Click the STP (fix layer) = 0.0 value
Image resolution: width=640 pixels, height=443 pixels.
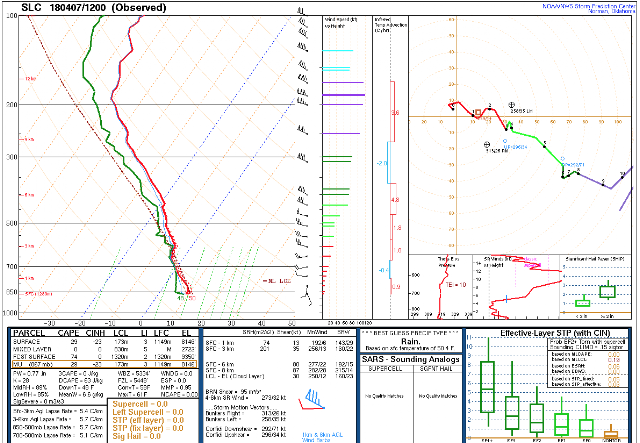tap(148, 428)
